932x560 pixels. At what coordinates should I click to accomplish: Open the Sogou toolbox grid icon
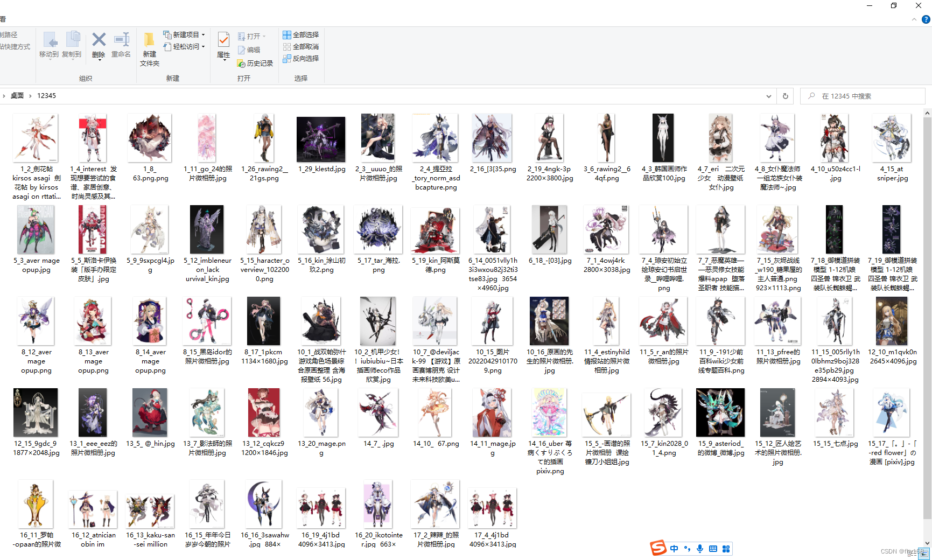click(726, 549)
